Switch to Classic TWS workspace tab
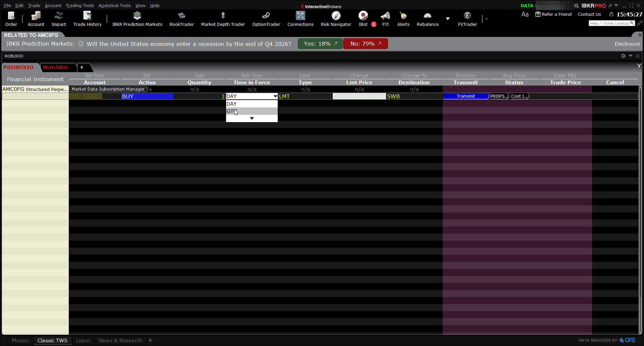This screenshot has height=346, width=644. (x=52, y=340)
